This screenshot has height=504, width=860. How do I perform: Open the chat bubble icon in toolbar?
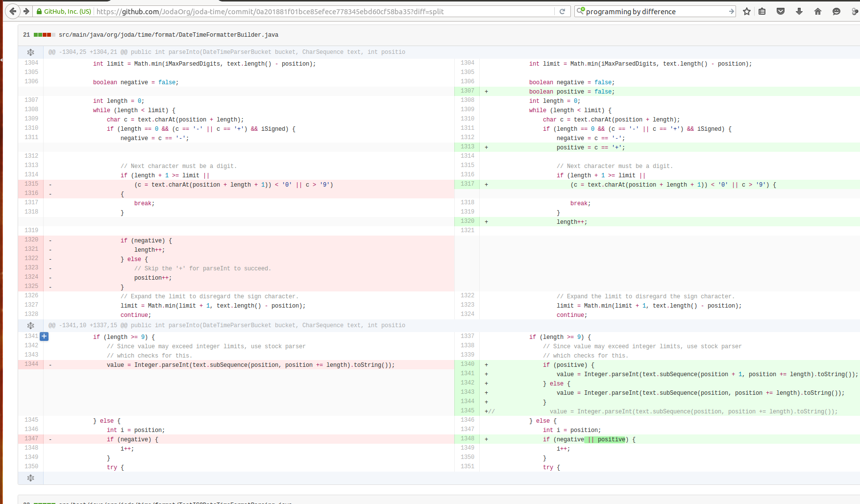(836, 11)
